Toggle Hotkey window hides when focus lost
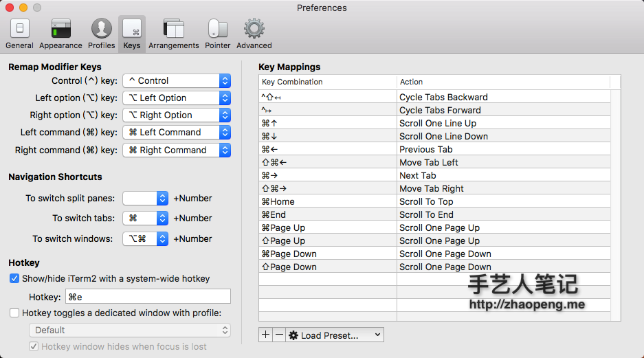Screen dimensions: 644x358 point(34,347)
